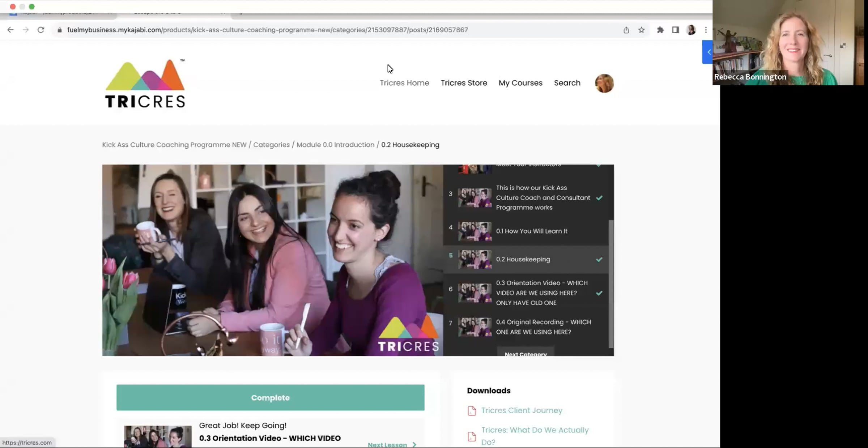Select 0.1 How You Will Learn It lesson

531,231
